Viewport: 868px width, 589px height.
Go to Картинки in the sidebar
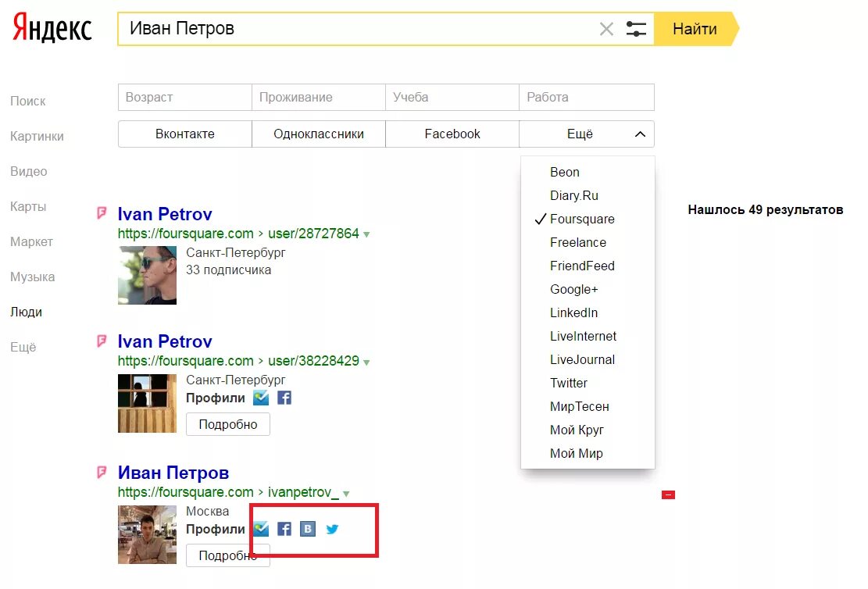(37, 136)
